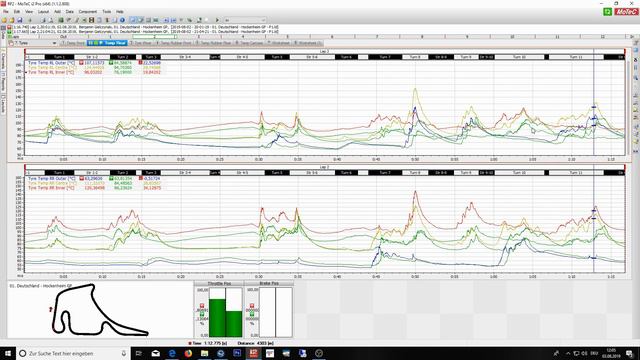Open the Tools menu
Viewport: 640px width, 360px height.
(x=107, y=11)
